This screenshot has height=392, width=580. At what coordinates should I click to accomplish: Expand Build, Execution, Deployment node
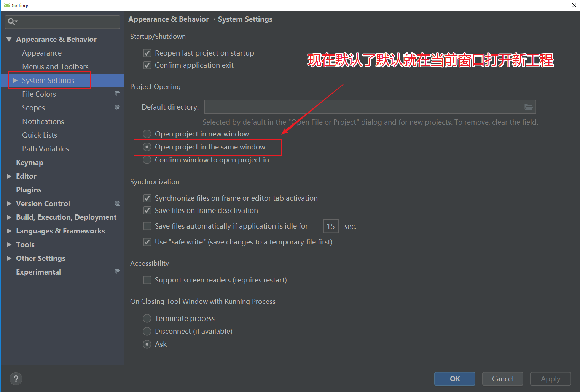tap(9, 217)
